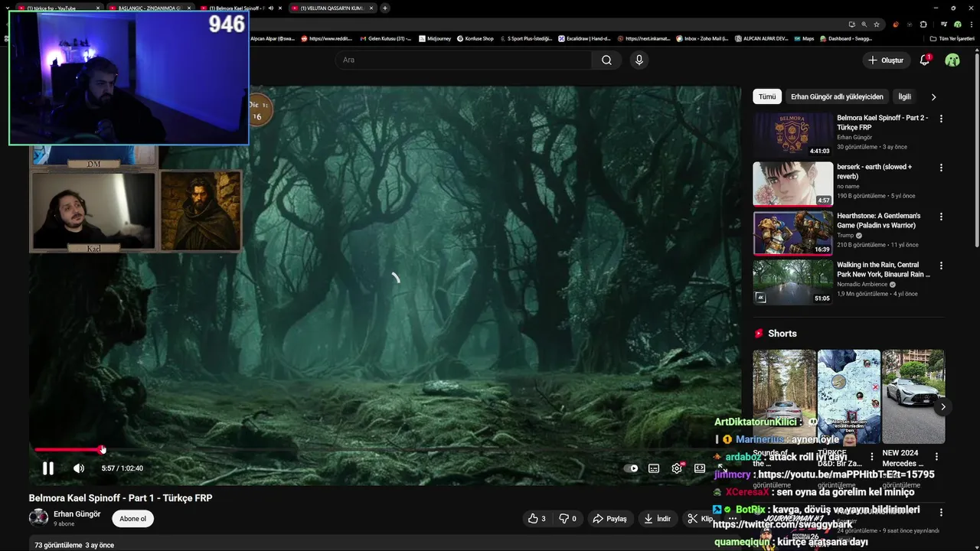Like the video with the thumbs up
Screen dimensions: 980x551
tap(537, 518)
